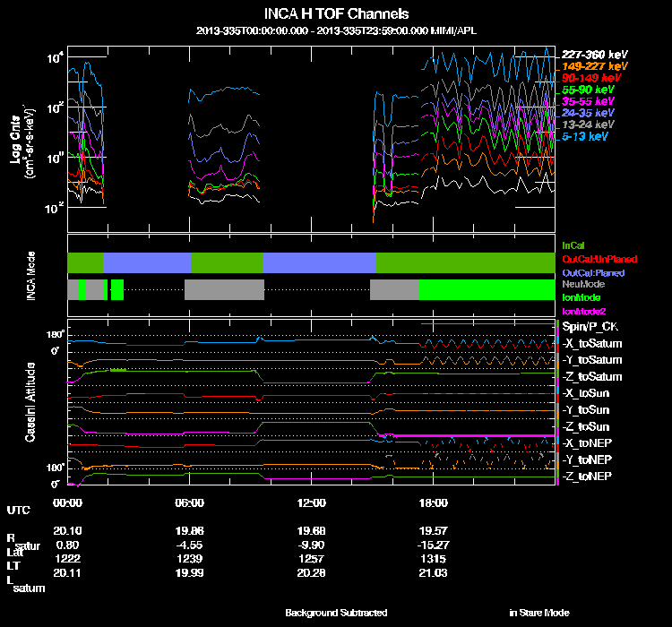
Task: Click the OutCal:Planed legend label
Action: 592,271
